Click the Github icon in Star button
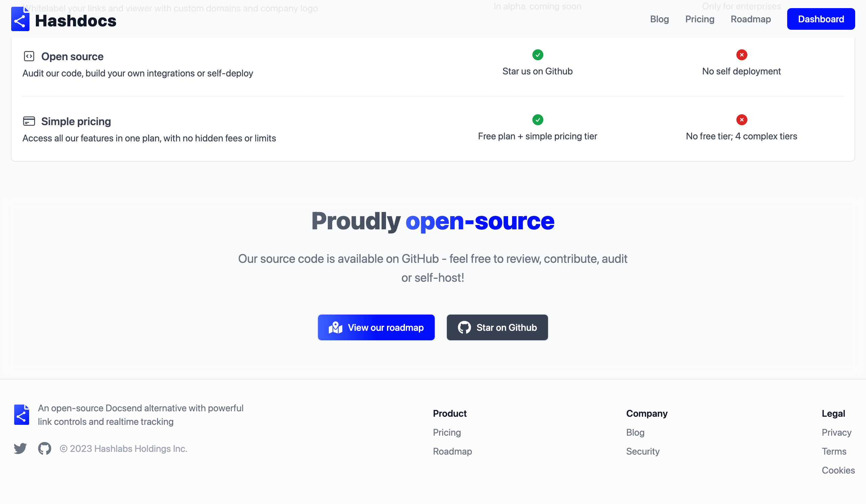This screenshot has height=504, width=866. coord(464,328)
